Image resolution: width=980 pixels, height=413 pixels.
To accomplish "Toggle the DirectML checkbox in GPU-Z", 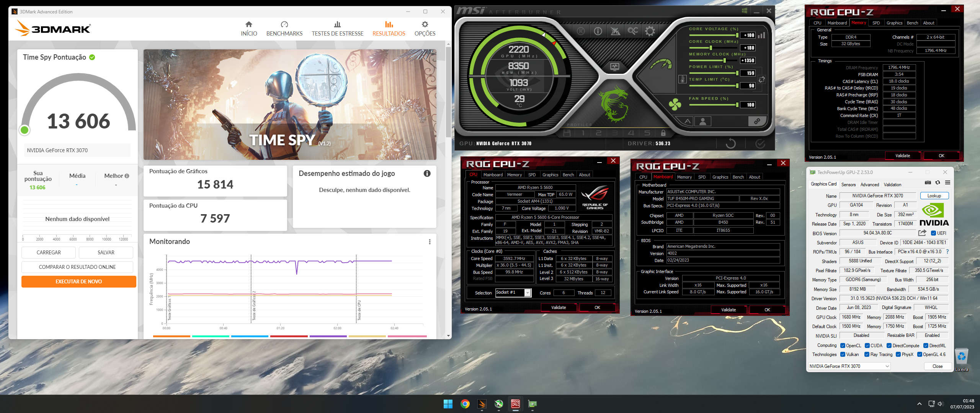I will coord(926,346).
